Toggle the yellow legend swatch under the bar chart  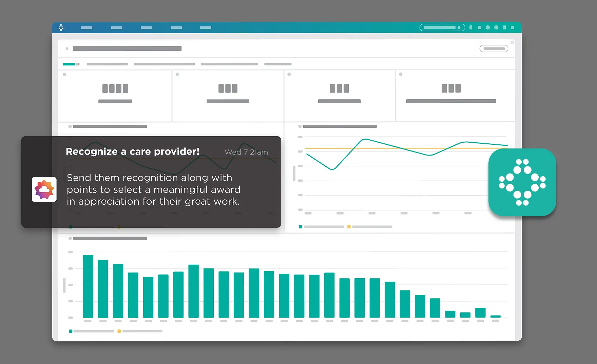tap(119, 331)
